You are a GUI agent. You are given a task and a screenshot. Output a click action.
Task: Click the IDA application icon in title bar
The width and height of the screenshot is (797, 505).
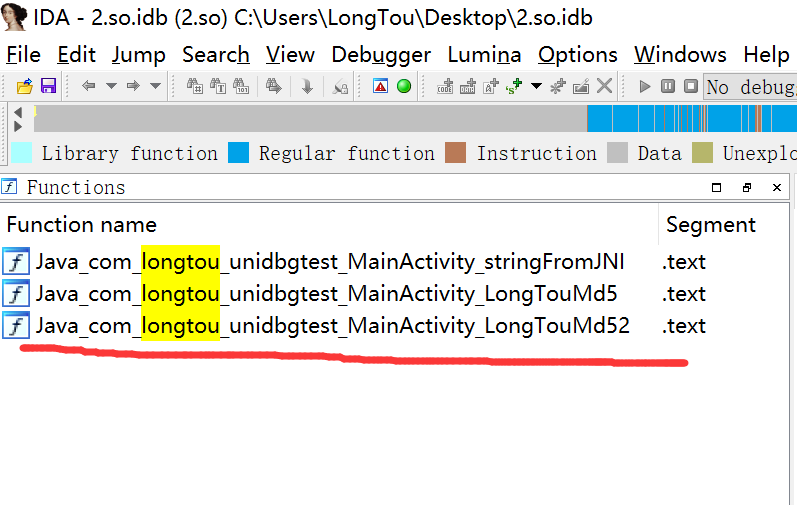[x=14, y=16]
